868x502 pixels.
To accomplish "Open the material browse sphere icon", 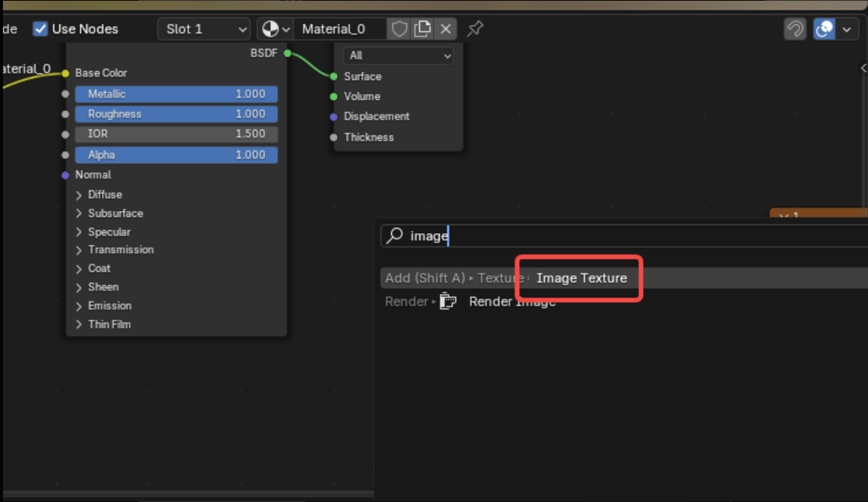I will click(x=270, y=29).
